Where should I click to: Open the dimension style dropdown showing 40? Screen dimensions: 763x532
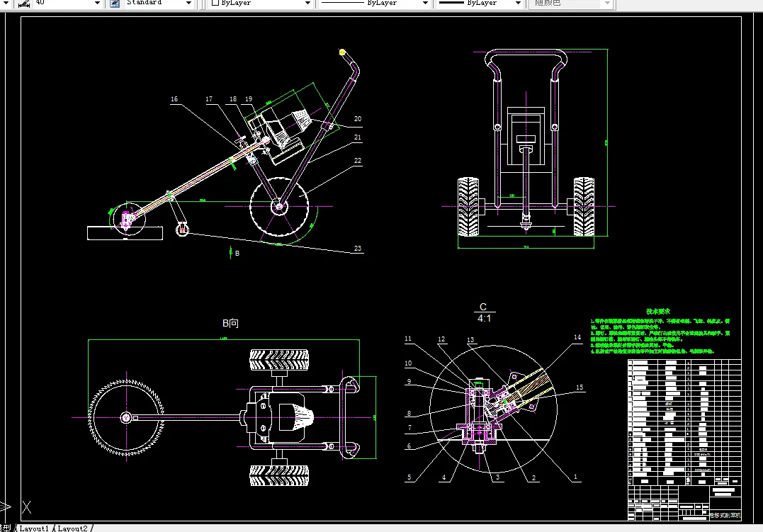tap(67, 3)
